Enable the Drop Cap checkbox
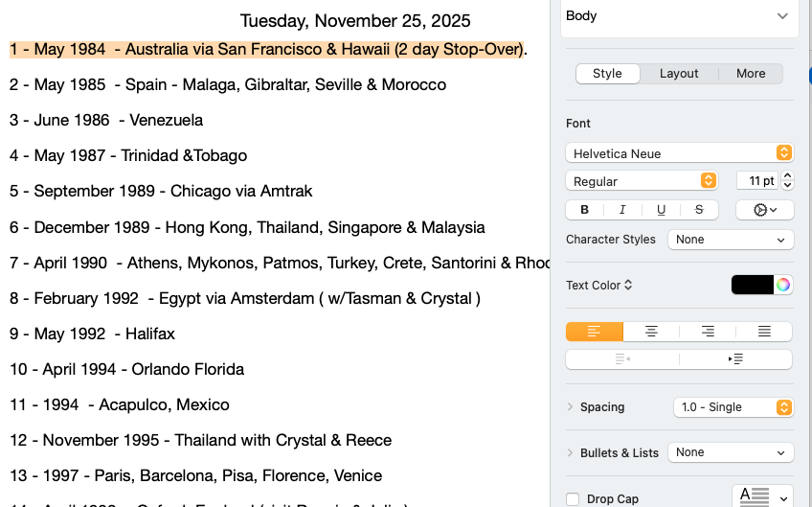This screenshot has width=812, height=507. coord(573,499)
